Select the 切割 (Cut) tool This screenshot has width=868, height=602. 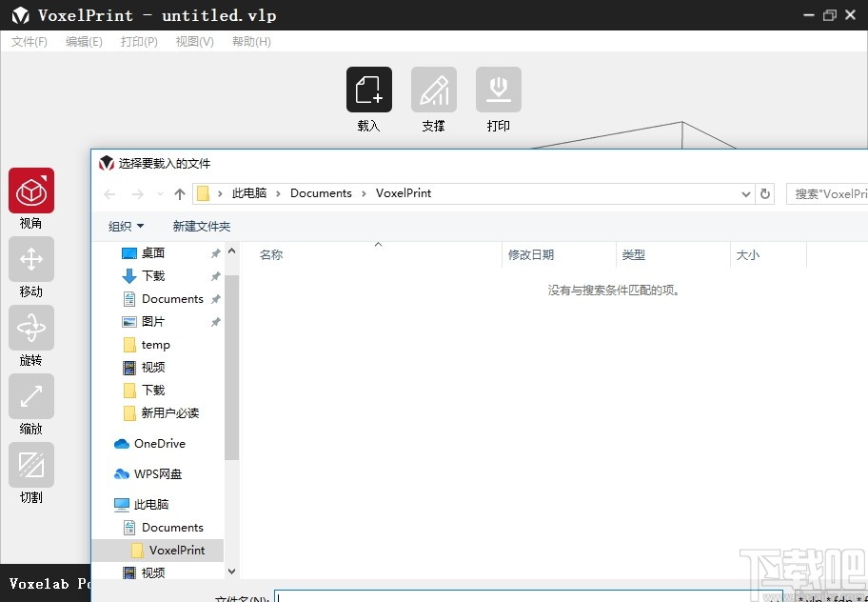click(x=31, y=465)
